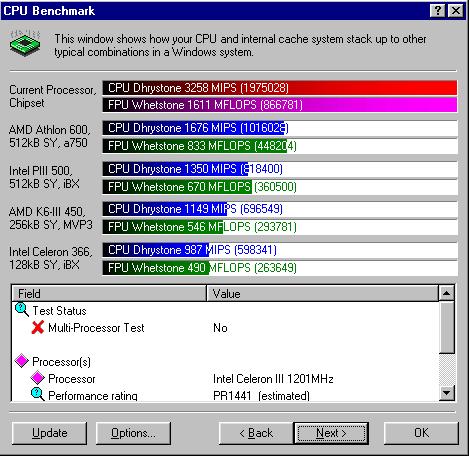Click the pink diamond beside Processor row
This screenshot has width=469, height=456.
pos(37,378)
